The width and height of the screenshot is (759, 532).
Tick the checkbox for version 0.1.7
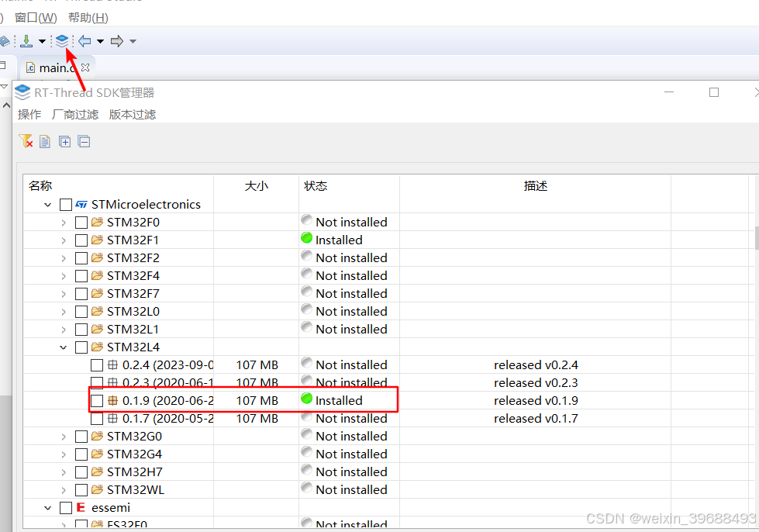pyautogui.click(x=97, y=419)
